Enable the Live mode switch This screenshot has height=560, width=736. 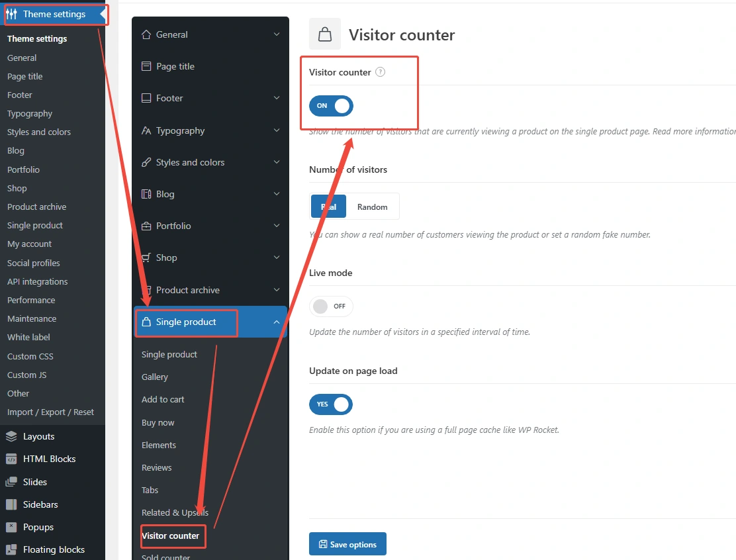tap(331, 306)
